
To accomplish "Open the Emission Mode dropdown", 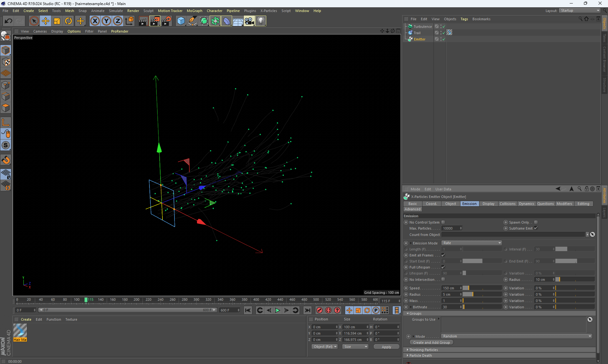I will point(472,243).
